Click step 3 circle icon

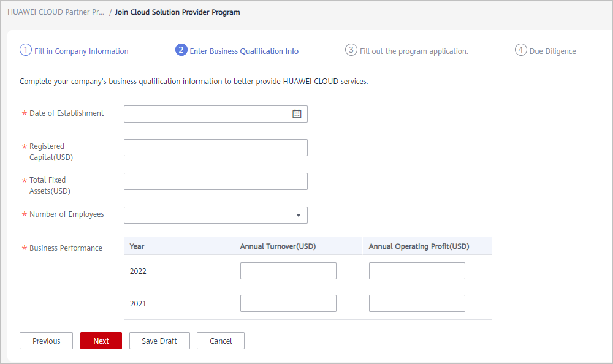pos(351,50)
